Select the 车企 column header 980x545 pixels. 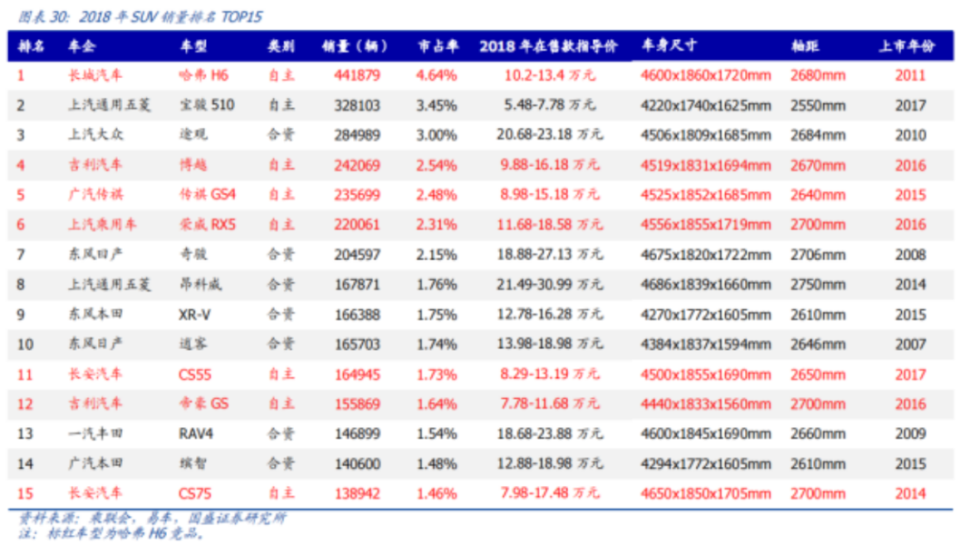[x=82, y=46]
